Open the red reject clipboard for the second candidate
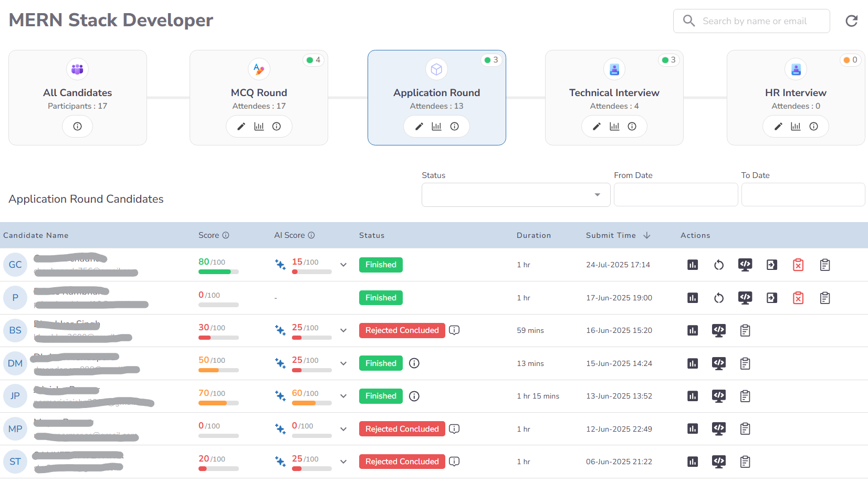Image resolution: width=868 pixels, height=481 pixels. 798,298
